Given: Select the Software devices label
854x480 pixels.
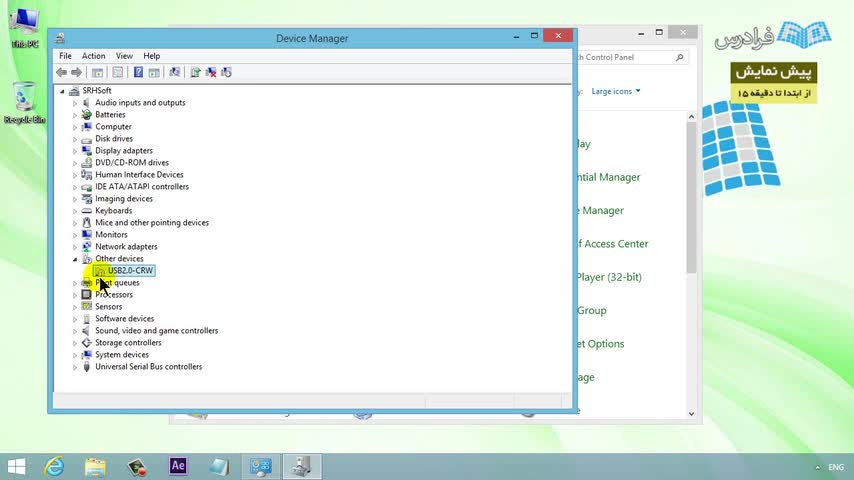Looking at the screenshot, I should pyautogui.click(x=125, y=319).
